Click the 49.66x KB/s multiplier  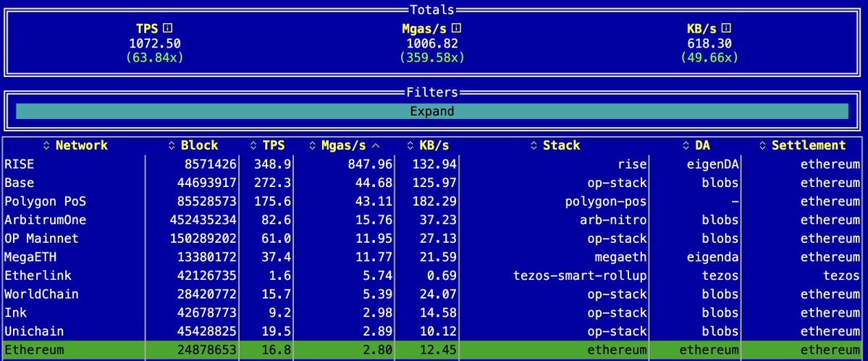(709, 58)
